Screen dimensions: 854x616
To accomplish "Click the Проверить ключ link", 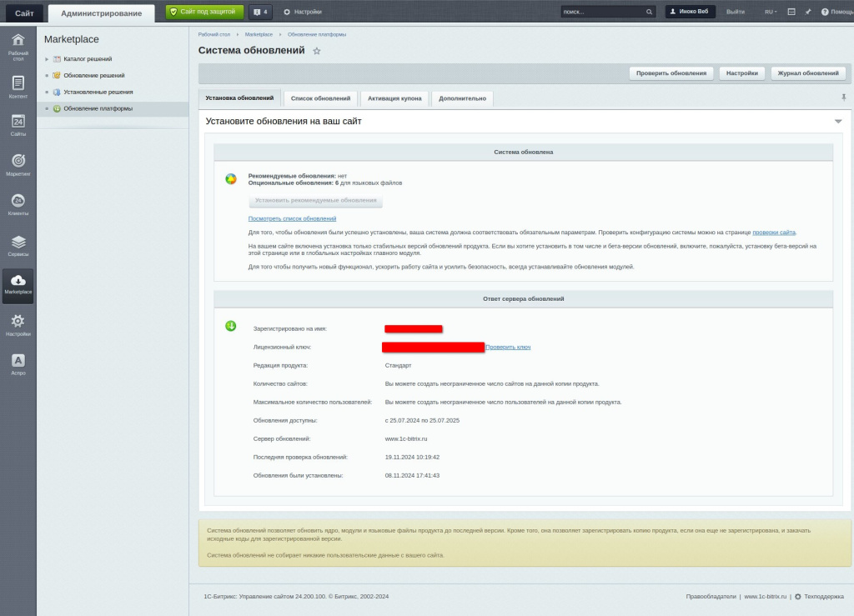I will pos(508,348).
